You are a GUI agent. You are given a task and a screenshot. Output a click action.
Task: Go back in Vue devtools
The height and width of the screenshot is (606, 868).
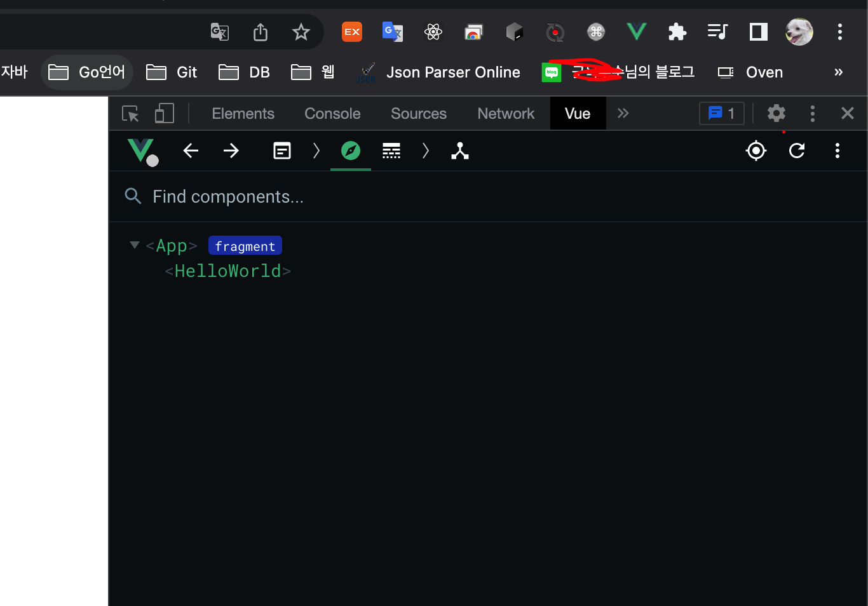point(191,151)
